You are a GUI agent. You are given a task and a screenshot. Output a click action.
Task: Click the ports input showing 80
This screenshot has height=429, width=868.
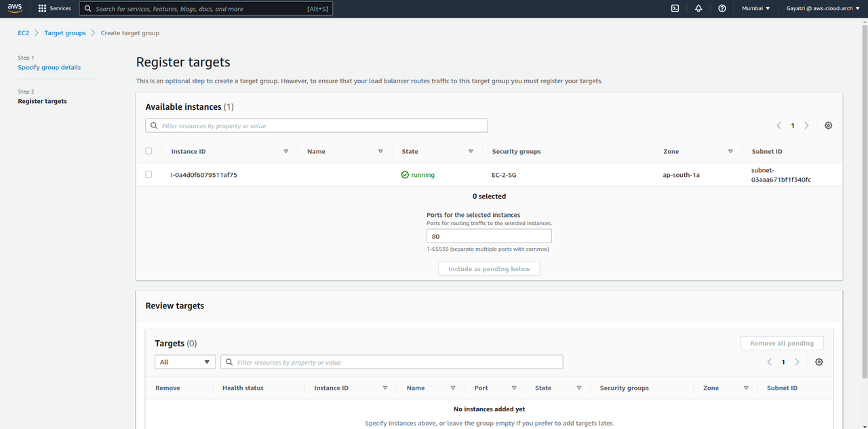click(x=489, y=237)
